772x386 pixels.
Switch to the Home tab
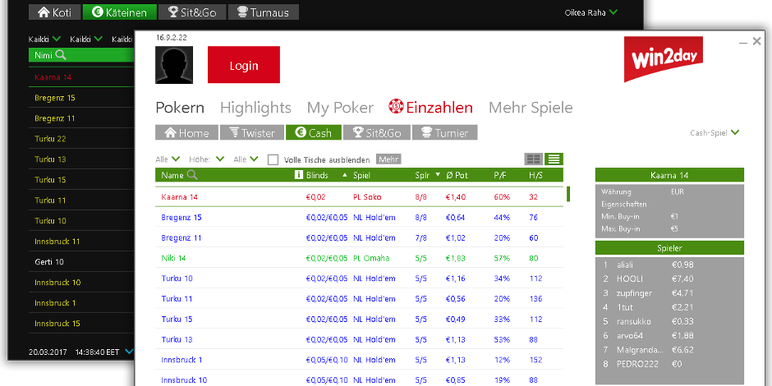click(187, 132)
